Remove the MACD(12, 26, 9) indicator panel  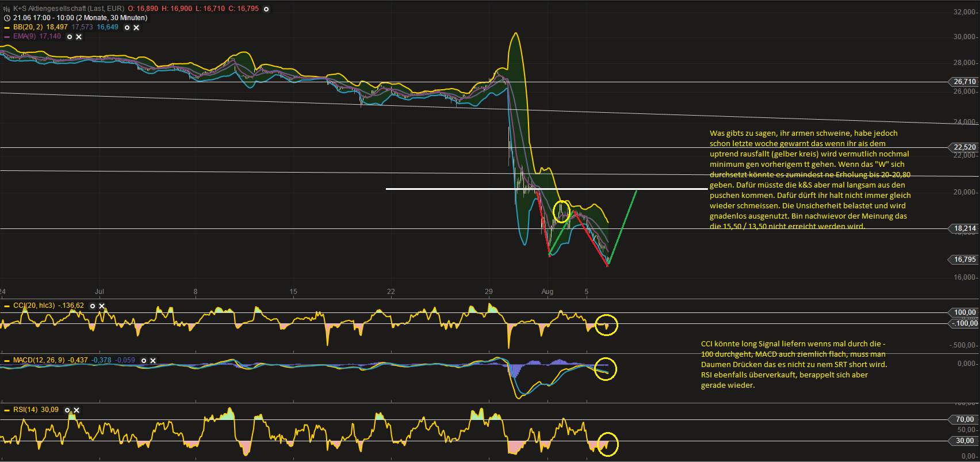point(153,361)
